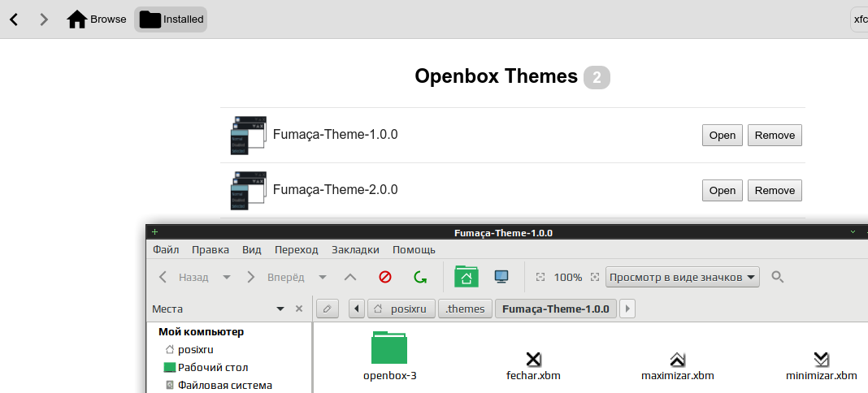The width and height of the screenshot is (868, 393).
Task: Go forward with the right chevron arrow
Action: pos(44,19)
